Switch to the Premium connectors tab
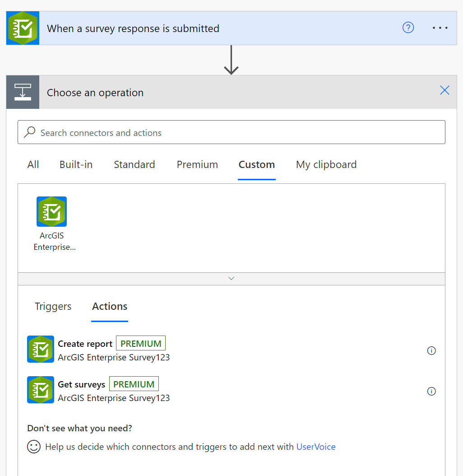The height and width of the screenshot is (476, 463). point(197,164)
